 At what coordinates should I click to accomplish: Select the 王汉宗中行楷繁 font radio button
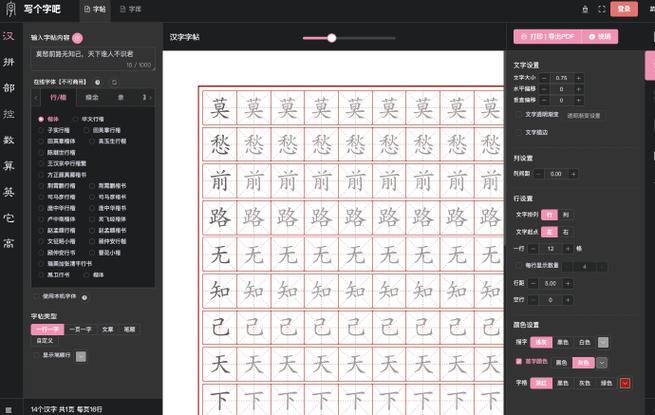click(41, 163)
